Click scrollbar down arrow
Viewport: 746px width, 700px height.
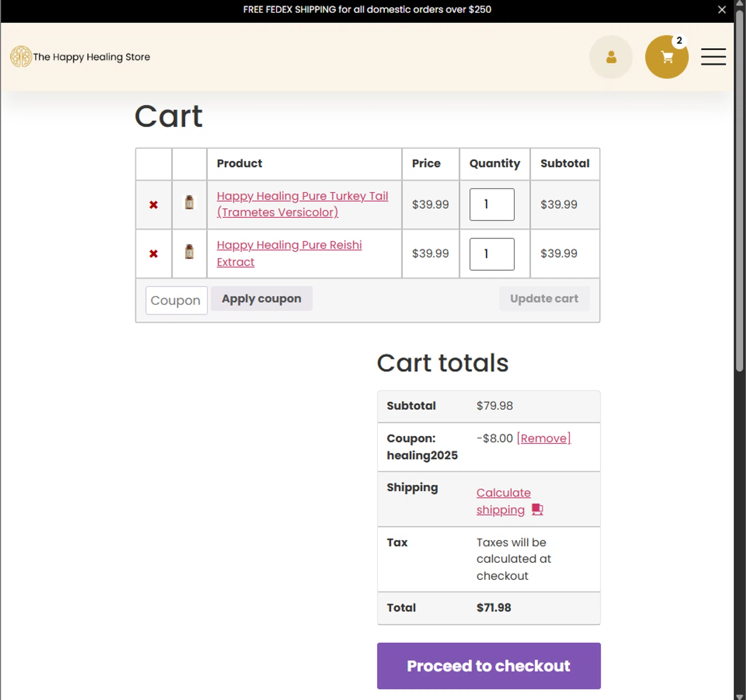(740, 696)
